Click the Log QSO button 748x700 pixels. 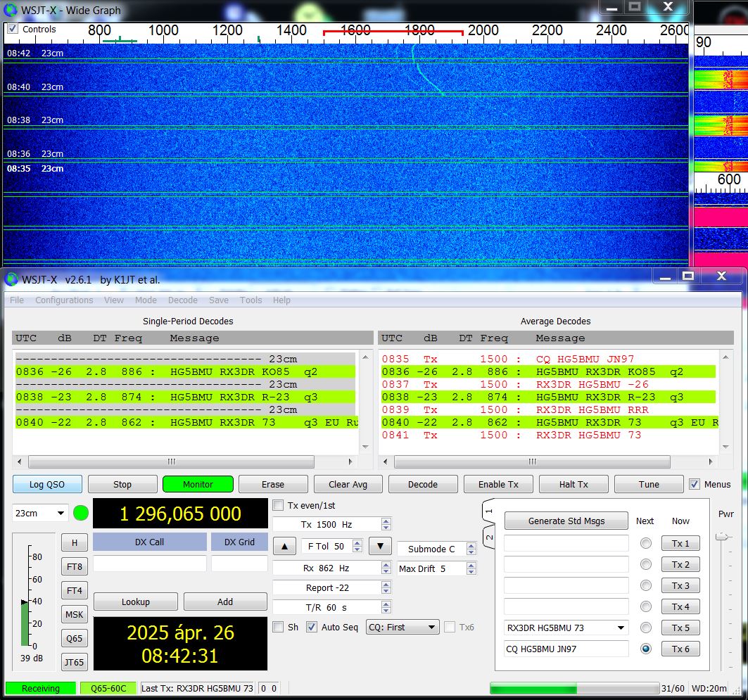(x=47, y=484)
